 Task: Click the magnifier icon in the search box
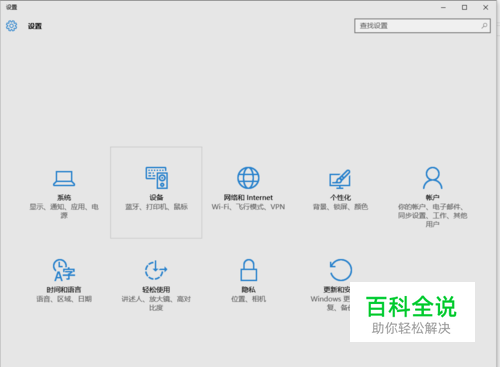(x=484, y=26)
